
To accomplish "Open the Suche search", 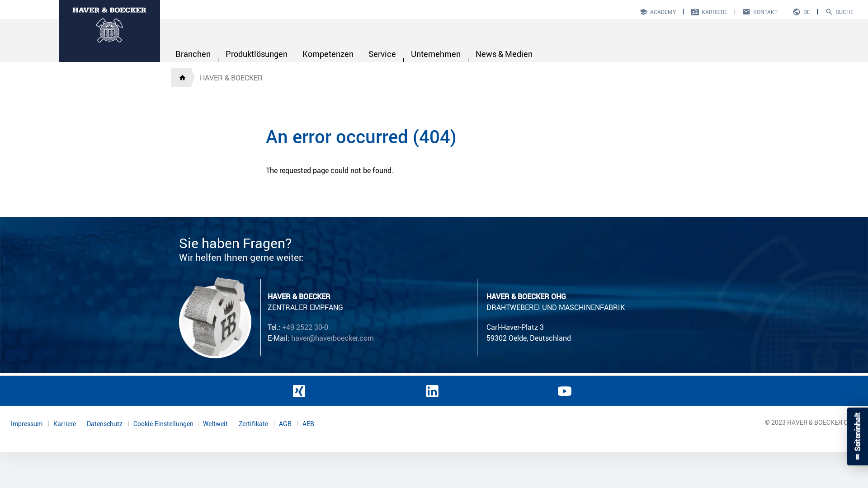I will click(x=840, y=12).
